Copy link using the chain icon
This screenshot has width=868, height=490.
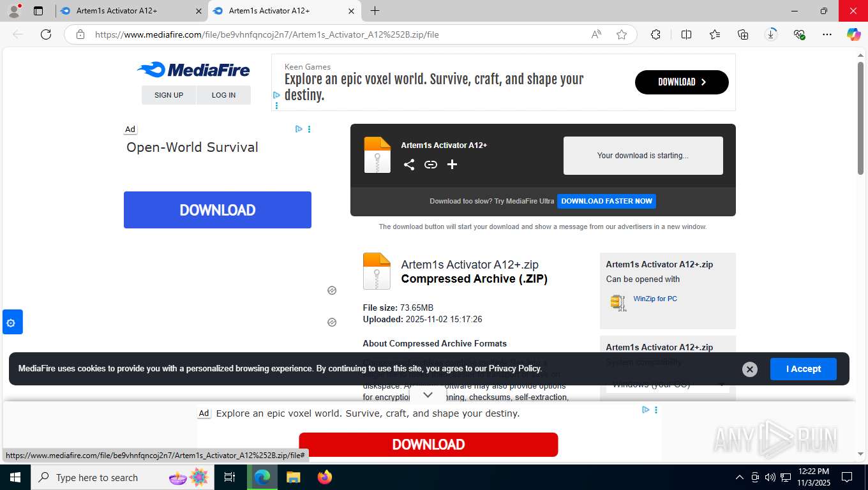431,165
